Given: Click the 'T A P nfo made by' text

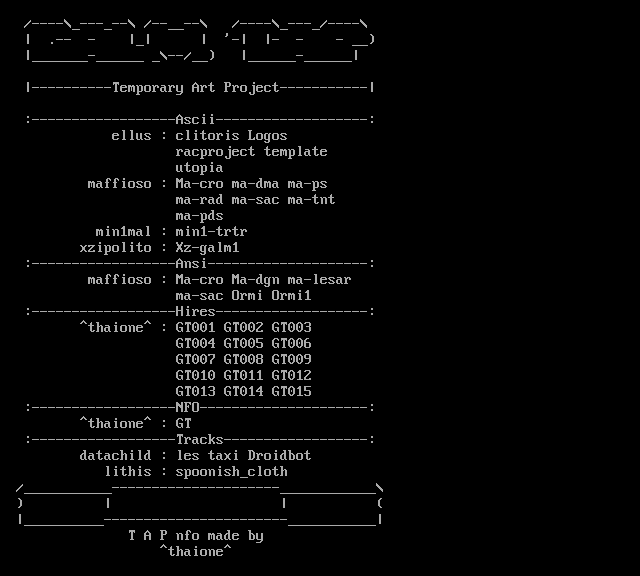Looking at the screenshot, I should tap(196, 536).
